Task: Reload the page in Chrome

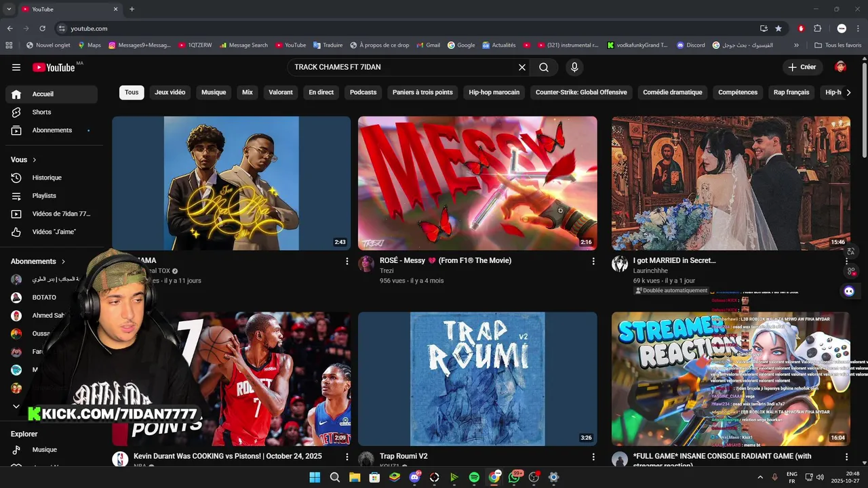Action: tap(42, 28)
